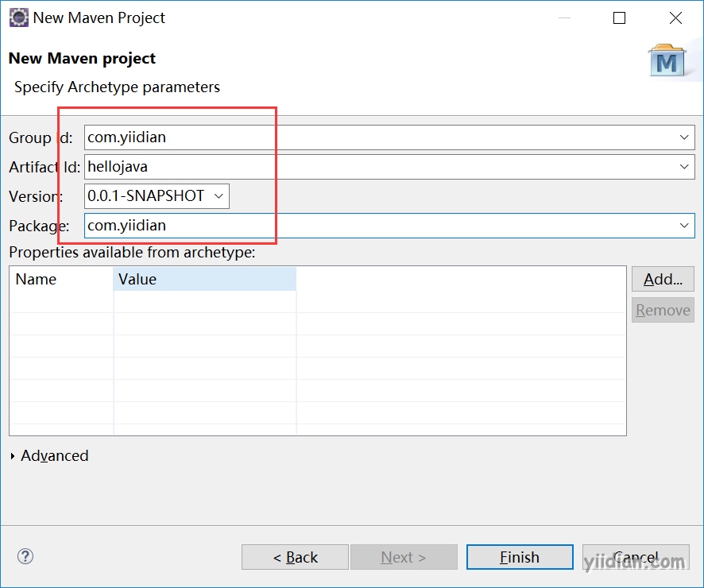Click the Next button
The image size is (704, 588).
point(404,557)
